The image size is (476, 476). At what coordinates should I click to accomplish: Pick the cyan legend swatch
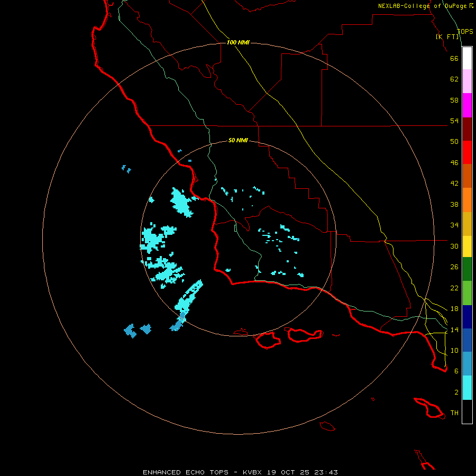(467, 388)
